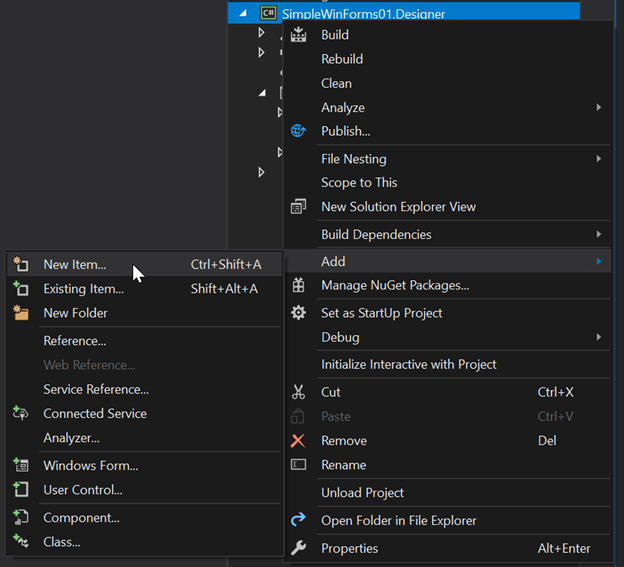Open the Add menu entry
Screen dimensions: 624x567
click(x=448, y=261)
